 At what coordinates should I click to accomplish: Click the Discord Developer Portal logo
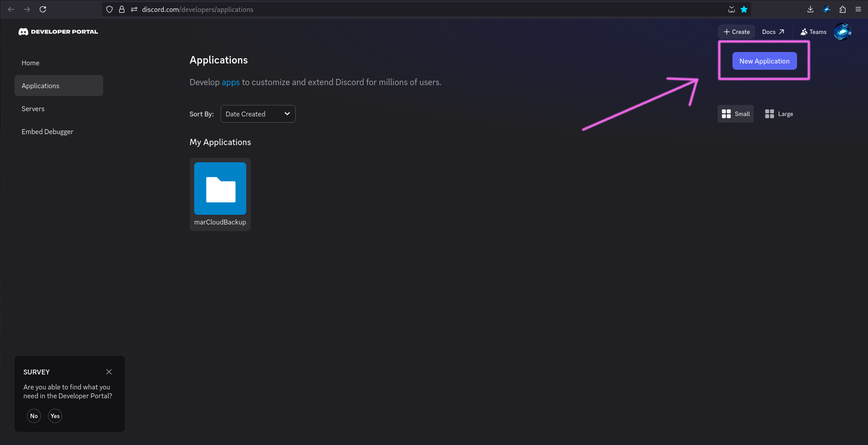[58, 32]
